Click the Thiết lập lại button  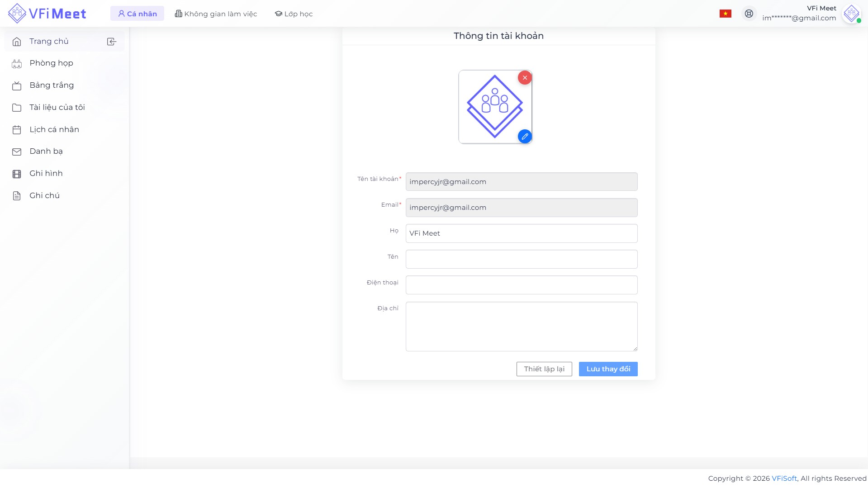tap(544, 369)
